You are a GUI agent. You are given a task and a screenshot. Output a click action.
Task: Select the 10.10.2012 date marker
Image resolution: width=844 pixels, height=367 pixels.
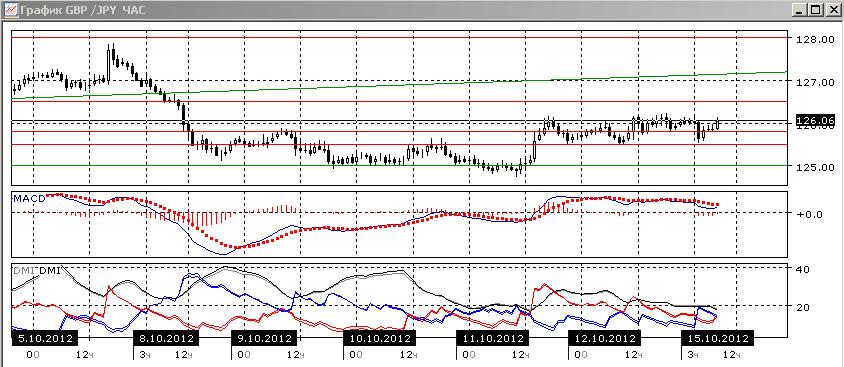[379, 338]
